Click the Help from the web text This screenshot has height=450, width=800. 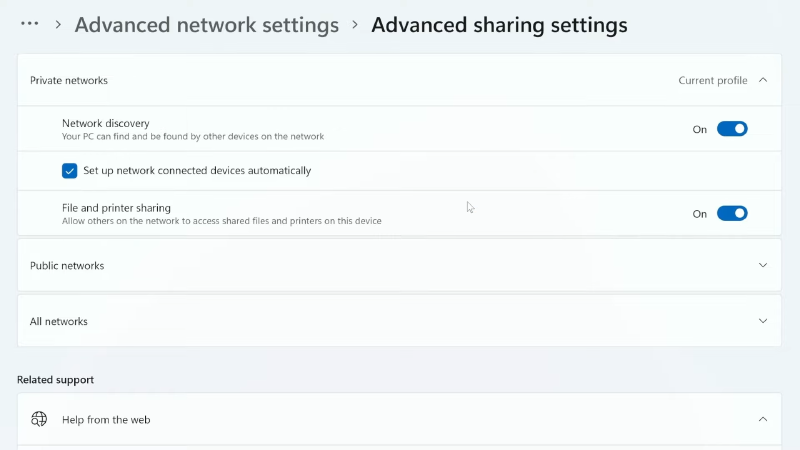pos(106,420)
